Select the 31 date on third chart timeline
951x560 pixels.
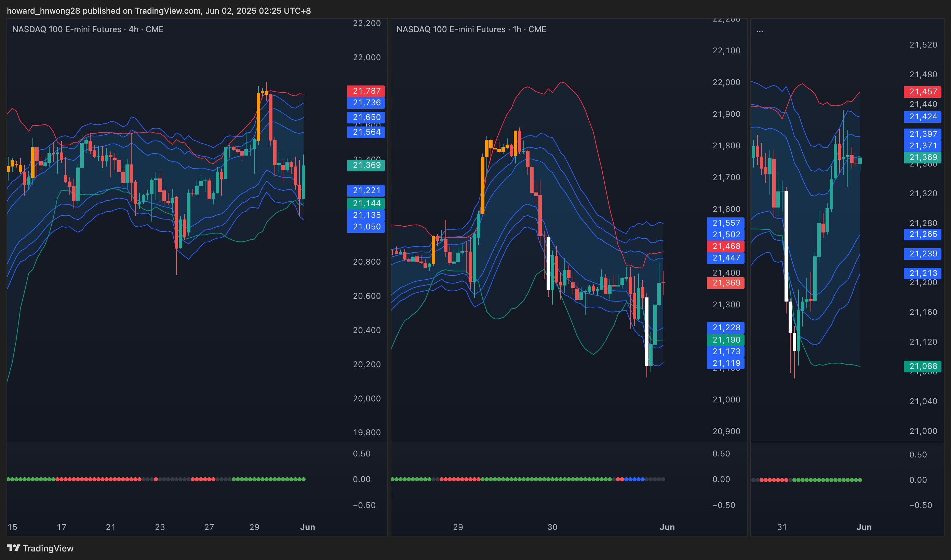point(782,527)
